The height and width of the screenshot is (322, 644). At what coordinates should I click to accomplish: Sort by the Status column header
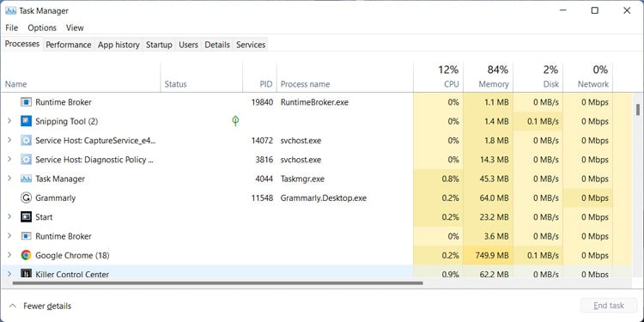[x=201, y=76]
